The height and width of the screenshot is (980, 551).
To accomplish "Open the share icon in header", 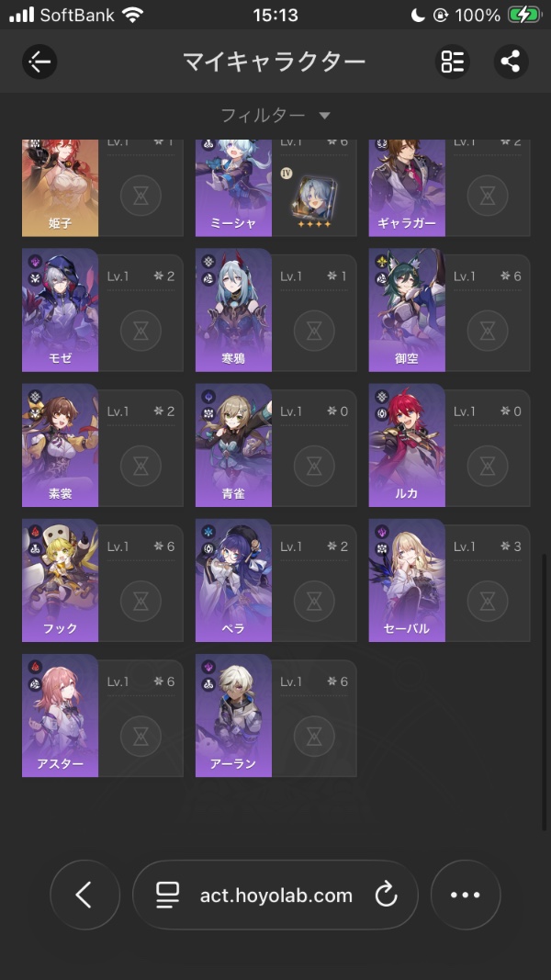I will pyautogui.click(x=511, y=62).
